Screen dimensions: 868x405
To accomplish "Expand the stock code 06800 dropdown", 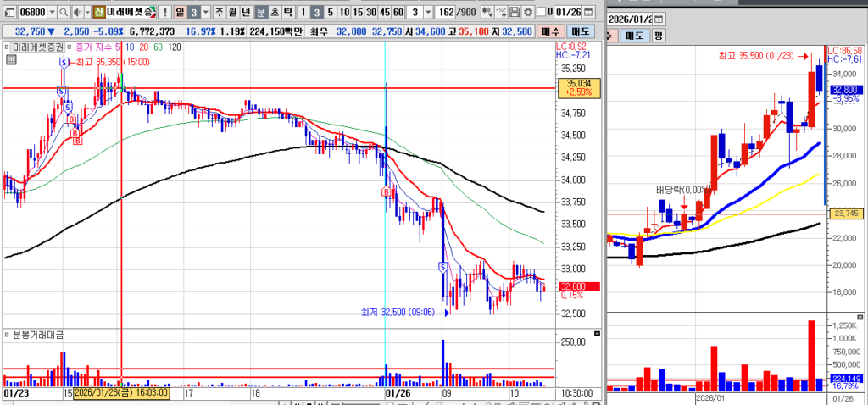I will pos(53,13).
